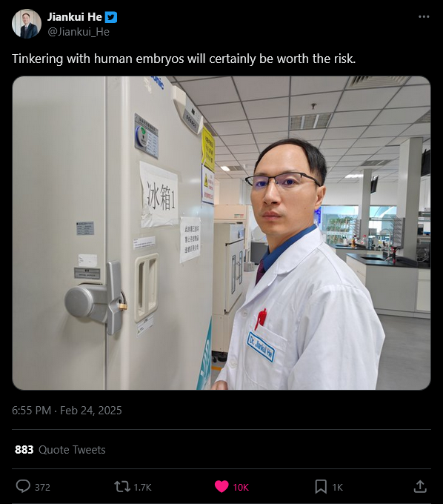The image size is (443, 504).
Task: Click the 6:55 PM Feb 24, 2025 timestamp
Action: [x=67, y=411]
